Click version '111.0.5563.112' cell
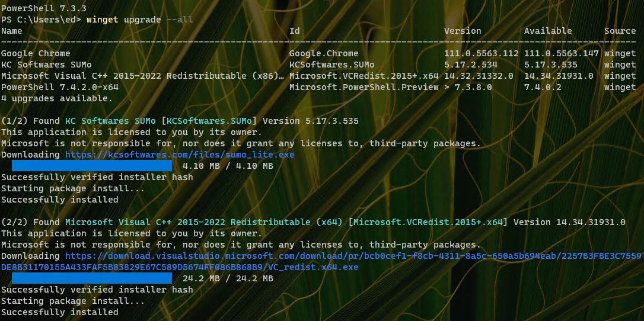Screen dimensions: 644x321 click(x=482, y=53)
